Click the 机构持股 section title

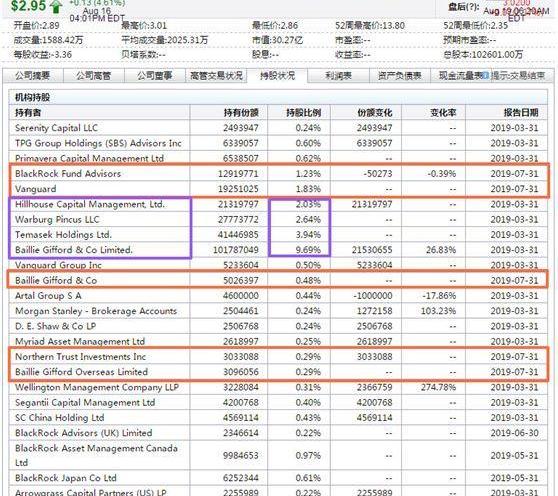pyautogui.click(x=32, y=97)
